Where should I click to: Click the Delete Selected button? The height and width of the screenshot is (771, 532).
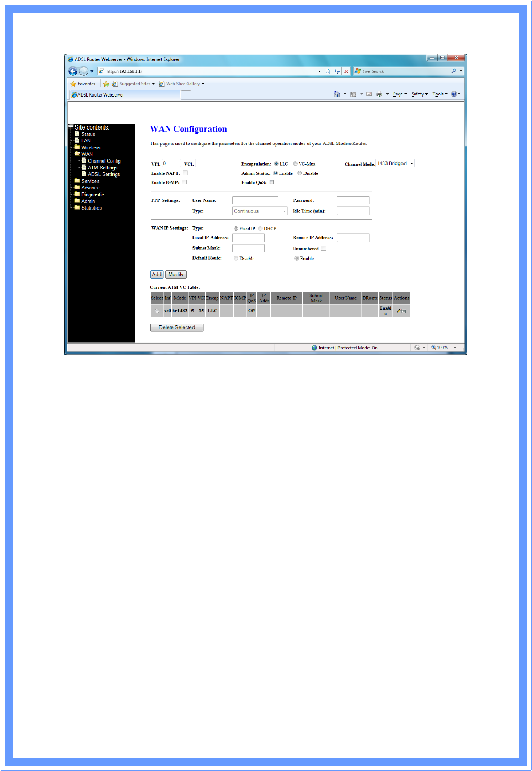177,327
